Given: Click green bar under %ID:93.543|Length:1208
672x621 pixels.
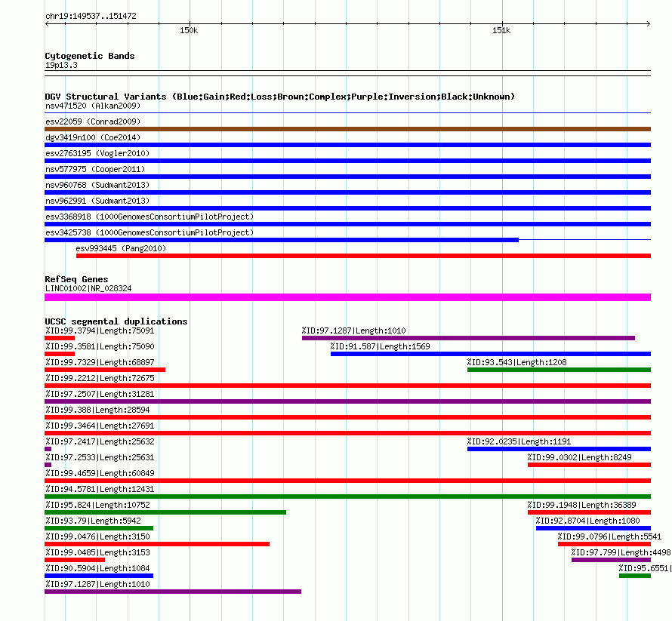Looking at the screenshot, I should click(x=559, y=370).
